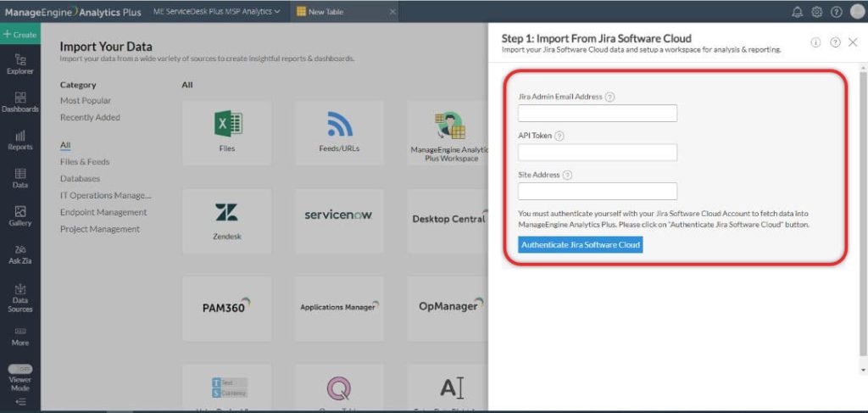Go to Reports in the sidebar

(x=20, y=141)
